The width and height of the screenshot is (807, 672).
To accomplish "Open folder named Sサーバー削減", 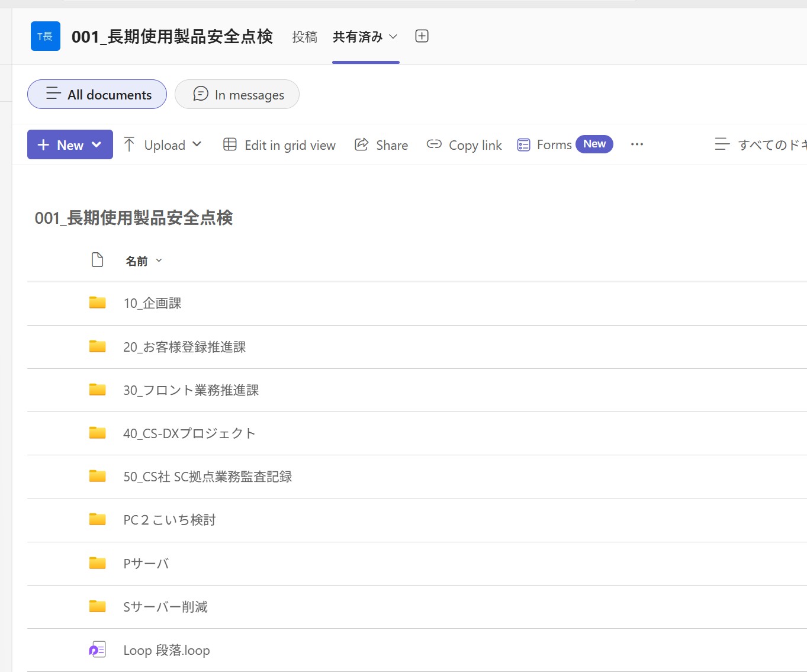I will click(165, 607).
